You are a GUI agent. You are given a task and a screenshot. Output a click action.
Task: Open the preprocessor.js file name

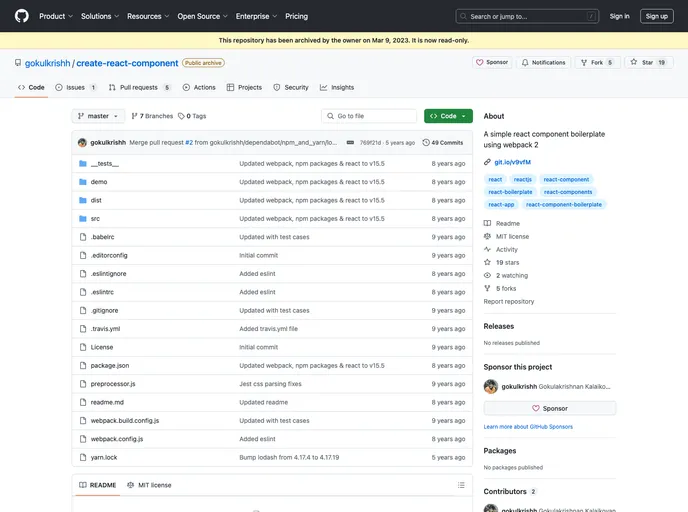113,384
